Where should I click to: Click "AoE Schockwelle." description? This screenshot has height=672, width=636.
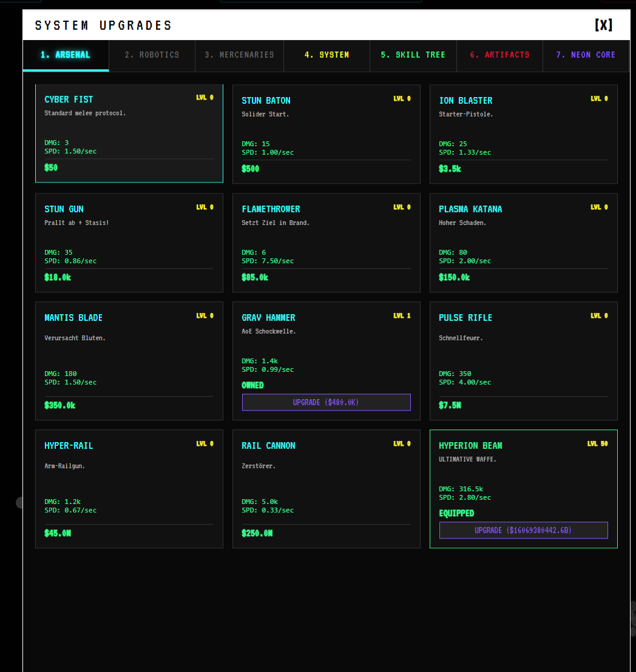click(268, 331)
